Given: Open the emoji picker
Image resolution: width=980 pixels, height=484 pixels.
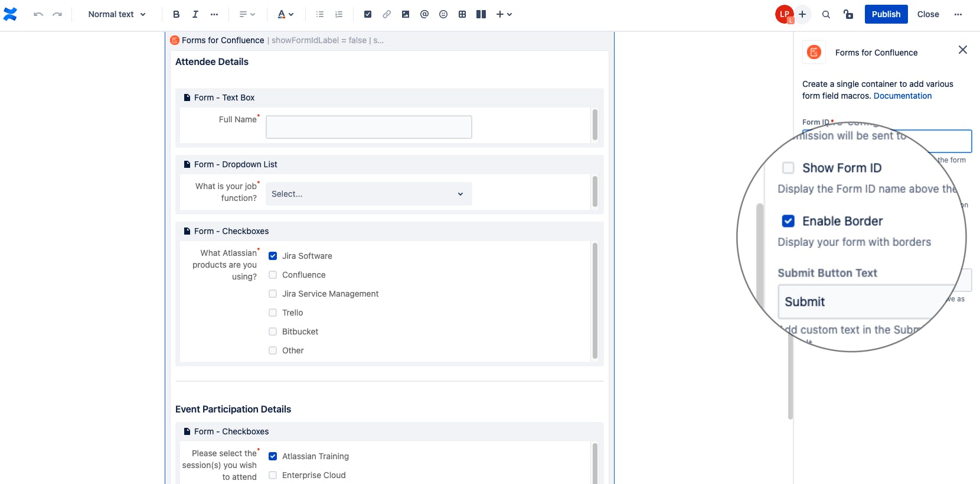Looking at the screenshot, I should 443,14.
